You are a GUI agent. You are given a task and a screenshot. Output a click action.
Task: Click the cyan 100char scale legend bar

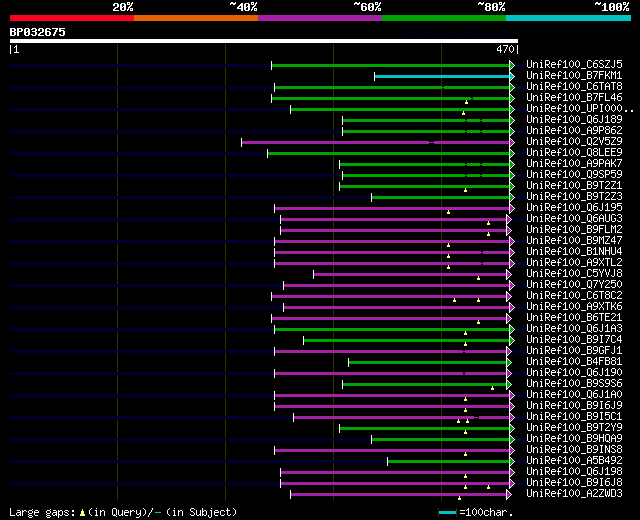(447, 513)
